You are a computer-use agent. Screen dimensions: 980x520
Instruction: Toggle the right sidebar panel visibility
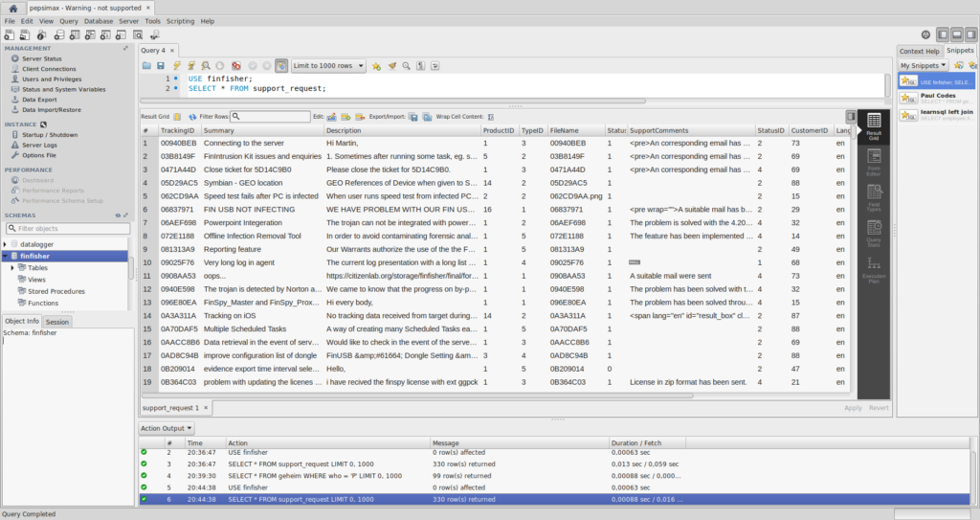point(969,34)
